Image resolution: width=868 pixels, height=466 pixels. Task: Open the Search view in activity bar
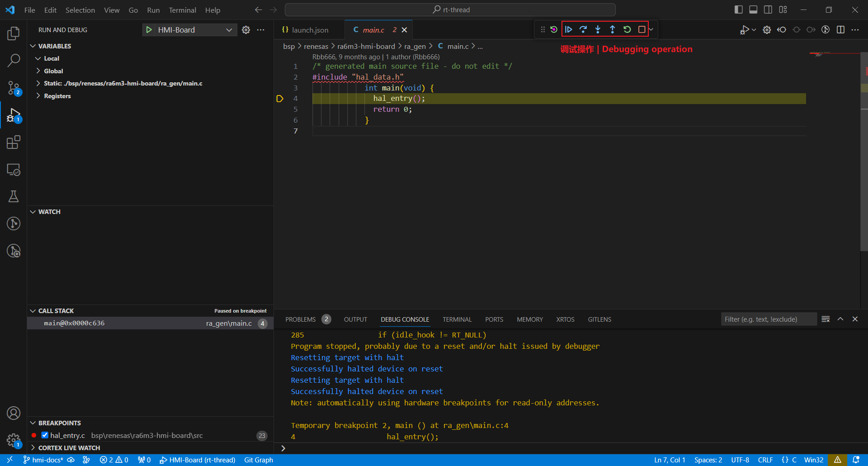14,60
